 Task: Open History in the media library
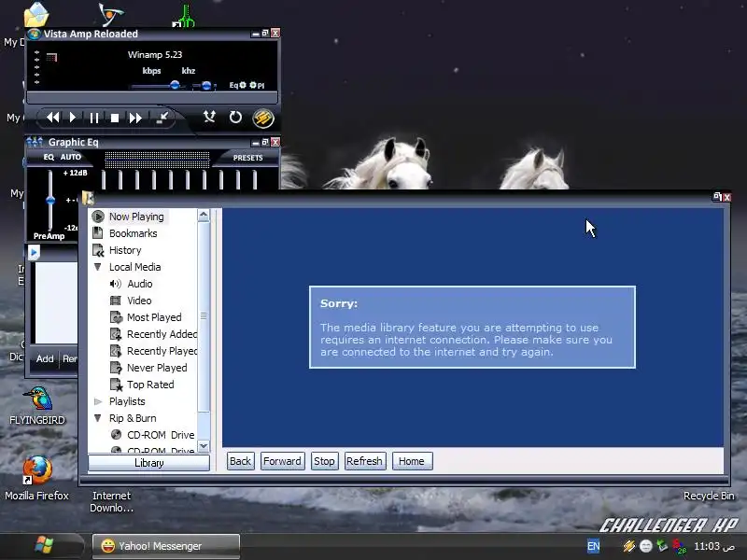(x=125, y=250)
